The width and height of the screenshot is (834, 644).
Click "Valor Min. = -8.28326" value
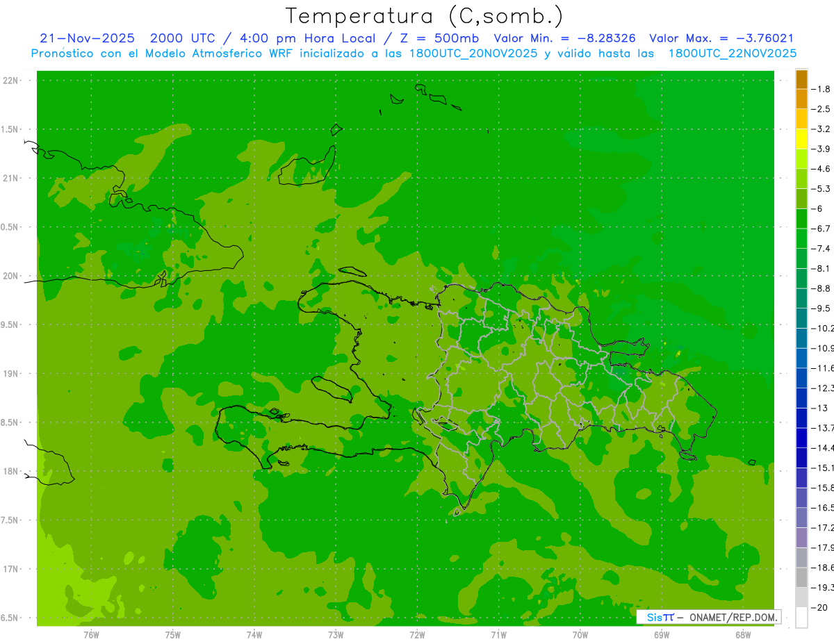point(564,38)
